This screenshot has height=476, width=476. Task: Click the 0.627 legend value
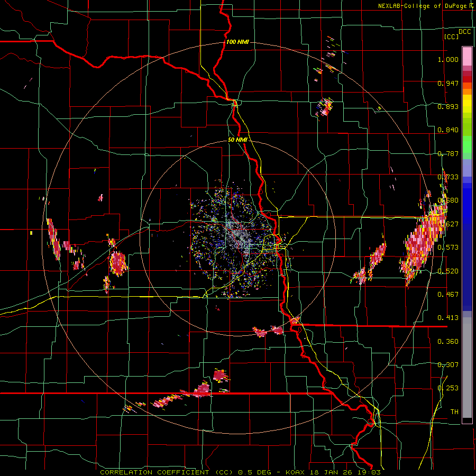[x=448, y=224]
